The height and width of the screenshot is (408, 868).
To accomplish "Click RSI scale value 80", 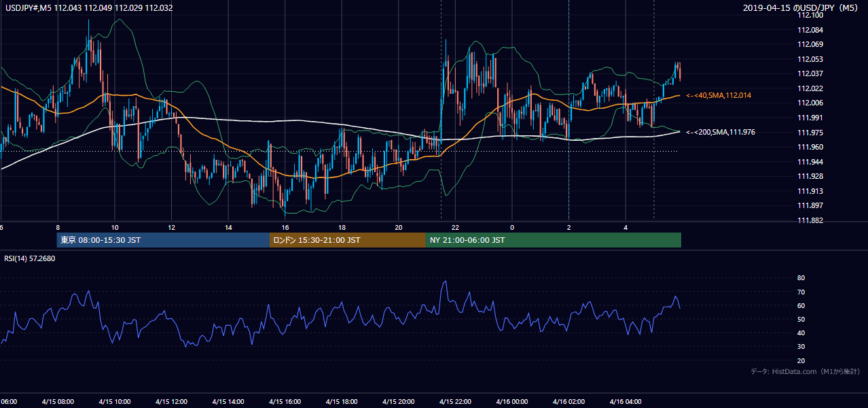I will pos(801,278).
